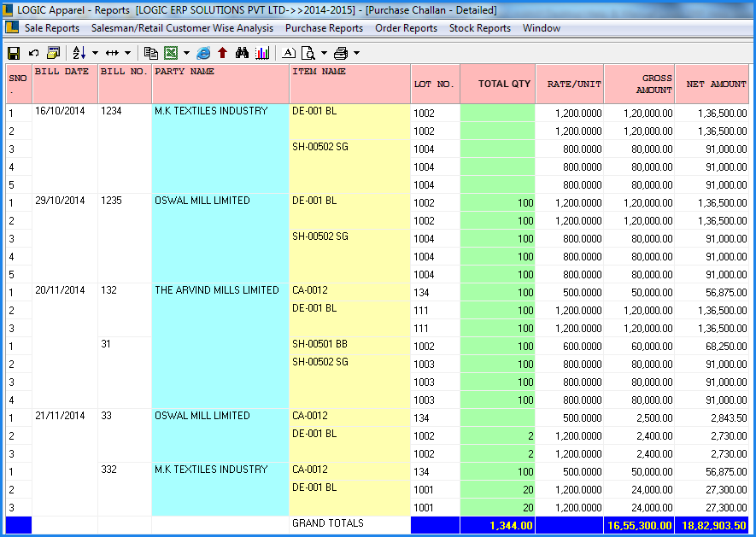Open the Window menu

click(542, 28)
